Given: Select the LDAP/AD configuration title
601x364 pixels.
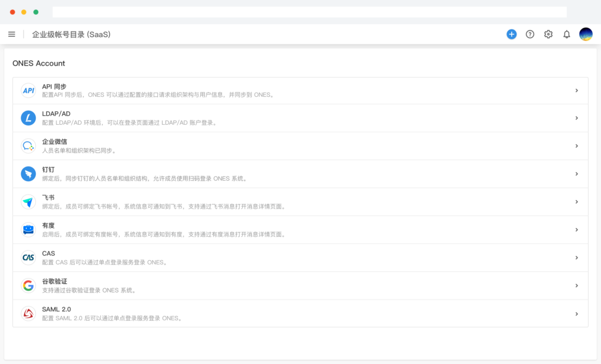Looking at the screenshot, I should pyautogui.click(x=56, y=114).
